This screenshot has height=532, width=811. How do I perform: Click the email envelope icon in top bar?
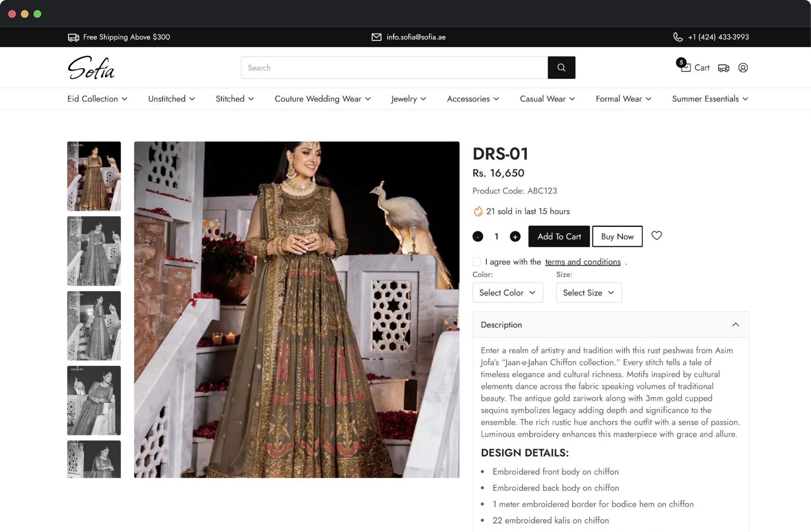[x=376, y=37]
